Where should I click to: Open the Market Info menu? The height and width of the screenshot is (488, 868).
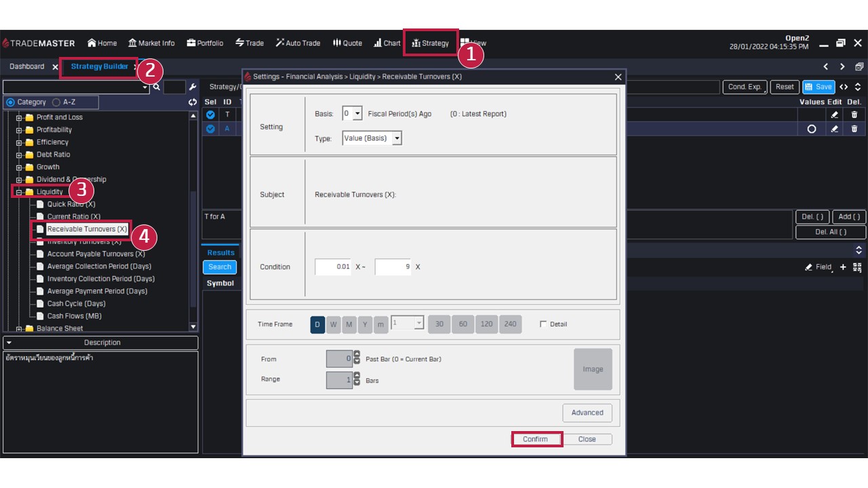(x=151, y=43)
